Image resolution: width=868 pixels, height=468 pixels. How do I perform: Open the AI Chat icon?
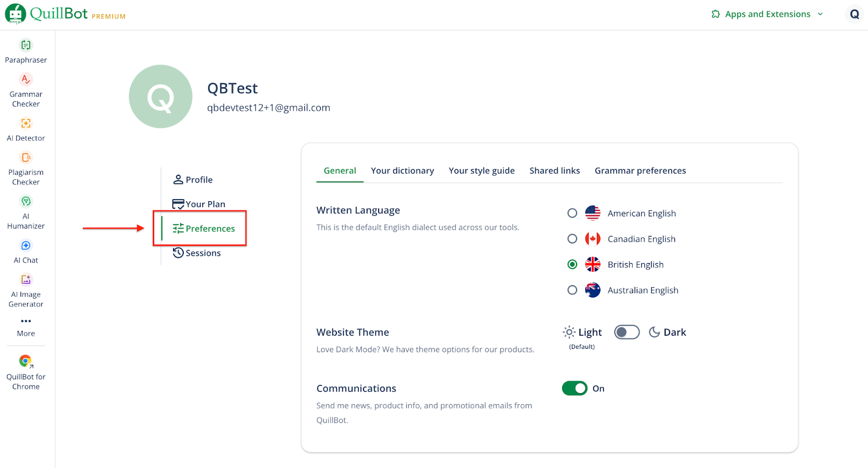tap(25, 246)
